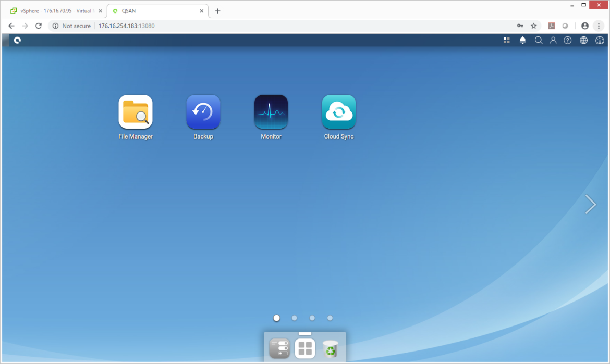Collapse the dock using its top handle
This screenshot has width=610, height=364.
pos(305,333)
